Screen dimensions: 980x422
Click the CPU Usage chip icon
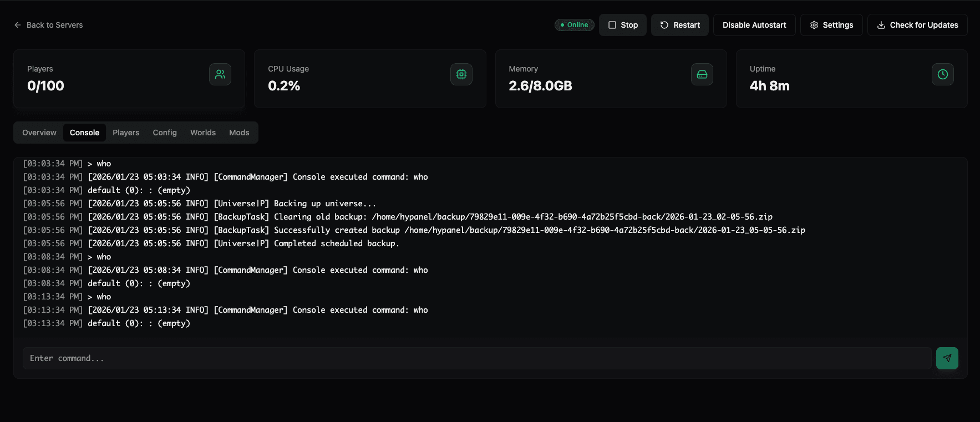click(x=461, y=74)
